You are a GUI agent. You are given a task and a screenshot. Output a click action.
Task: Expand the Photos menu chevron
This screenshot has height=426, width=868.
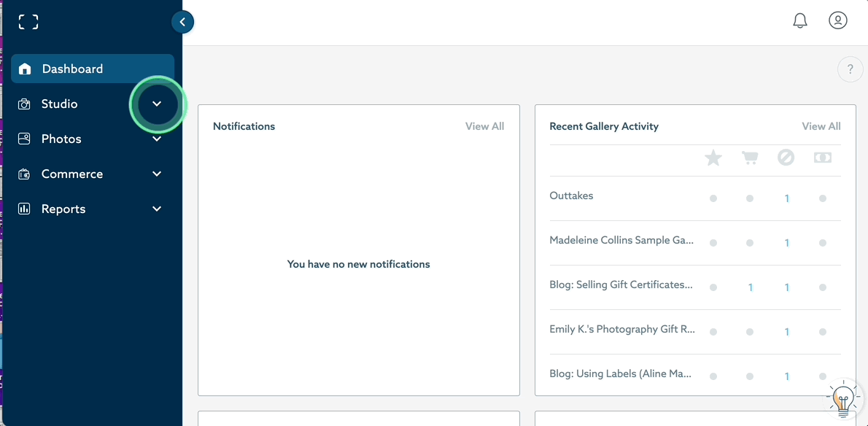pyautogui.click(x=157, y=139)
